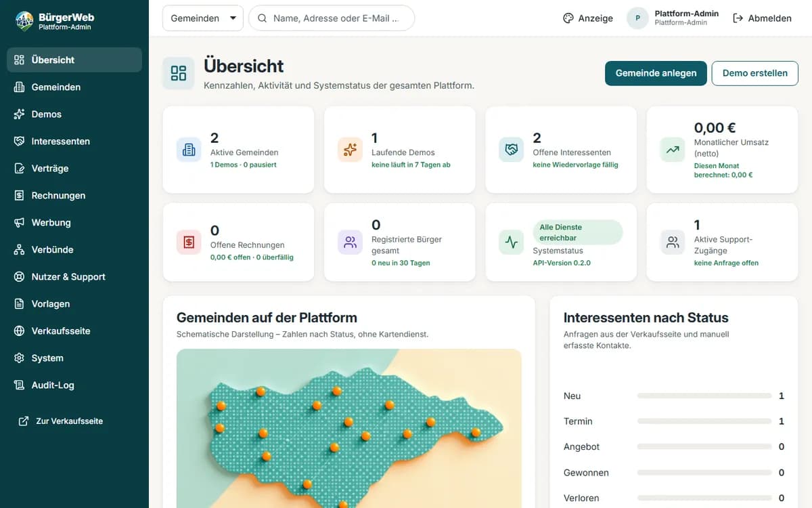Image resolution: width=812 pixels, height=508 pixels.
Task: Click the Termin status progress bar
Action: pyautogui.click(x=704, y=421)
